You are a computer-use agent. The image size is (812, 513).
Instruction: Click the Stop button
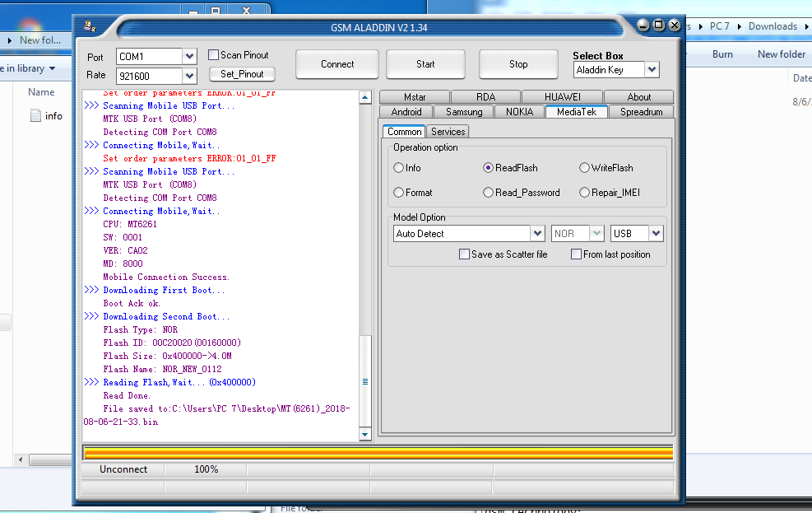click(x=518, y=64)
